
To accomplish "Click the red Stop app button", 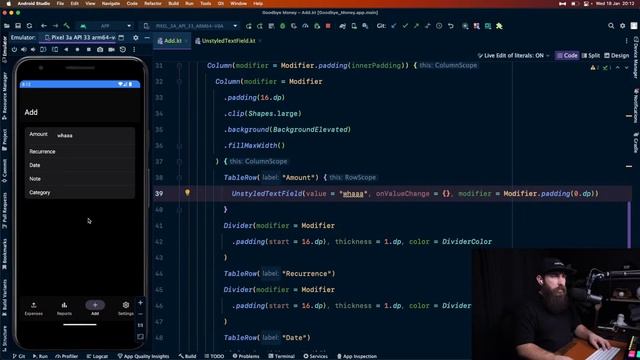I will click(x=328, y=26).
